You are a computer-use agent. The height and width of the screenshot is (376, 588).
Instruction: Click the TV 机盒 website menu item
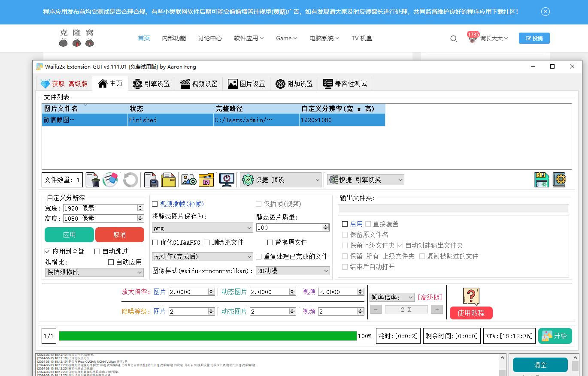pyautogui.click(x=362, y=38)
